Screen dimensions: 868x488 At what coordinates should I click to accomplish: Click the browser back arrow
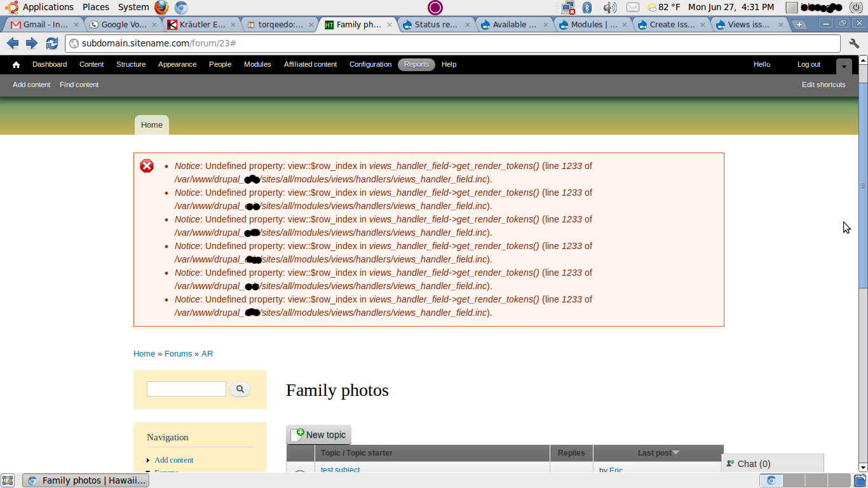coord(12,44)
